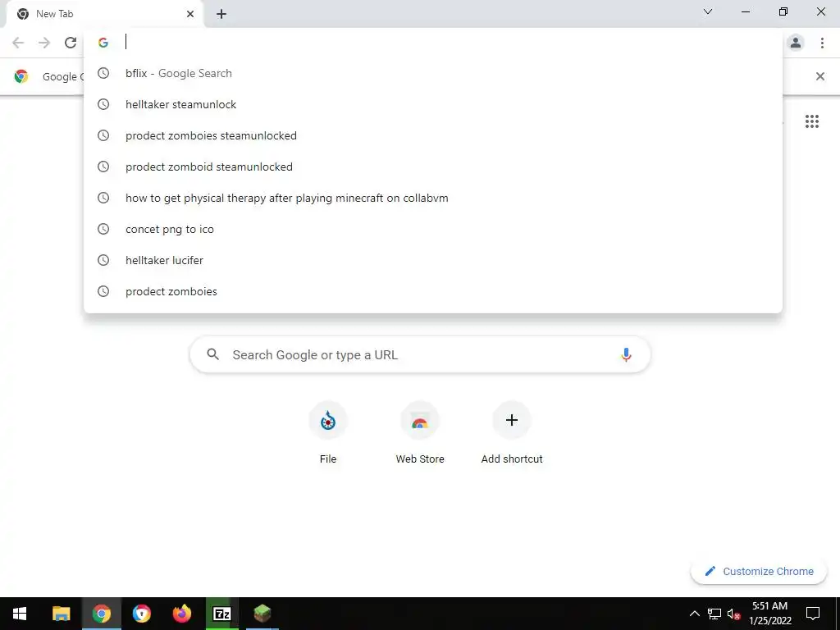The image size is (840, 630).
Task: Open the Chrome profile avatar icon
Action: [x=796, y=43]
